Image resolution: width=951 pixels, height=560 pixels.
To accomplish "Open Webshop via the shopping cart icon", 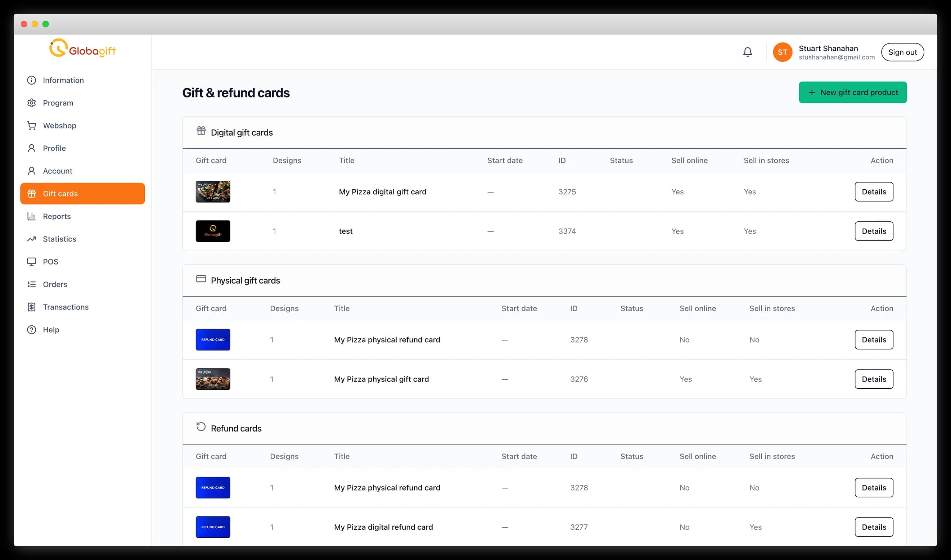I will [32, 125].
